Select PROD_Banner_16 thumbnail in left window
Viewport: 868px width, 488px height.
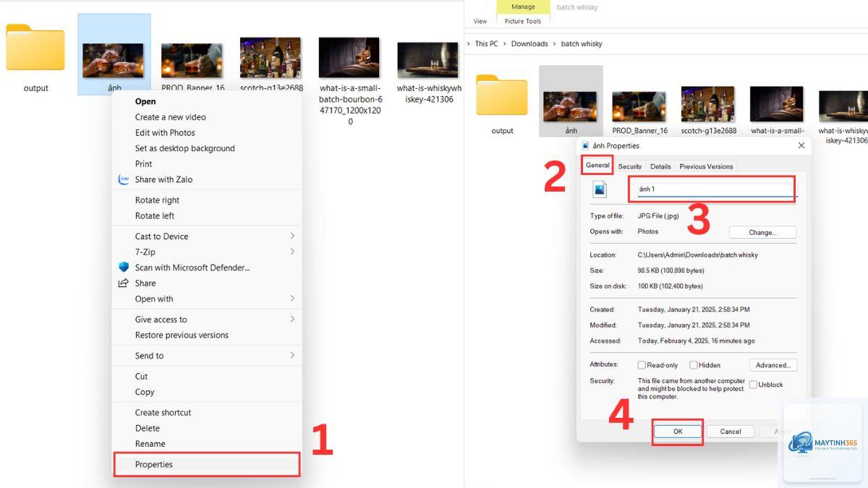(192, 61)
